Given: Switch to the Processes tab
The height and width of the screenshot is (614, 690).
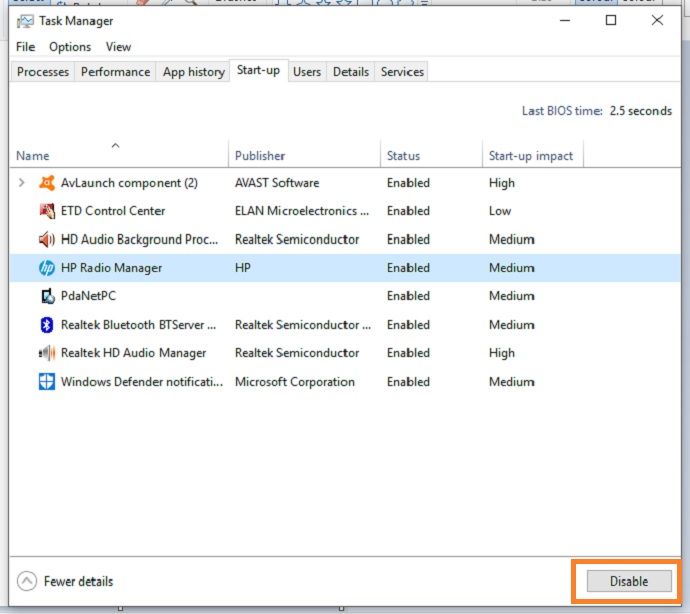Looking at the screenshot, I should [43, 72].
